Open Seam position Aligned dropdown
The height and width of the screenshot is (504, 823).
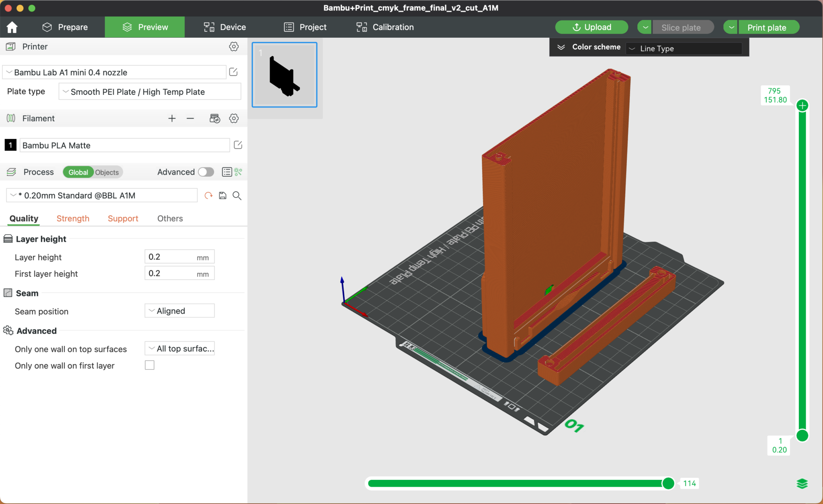click(x=179, y=311)
